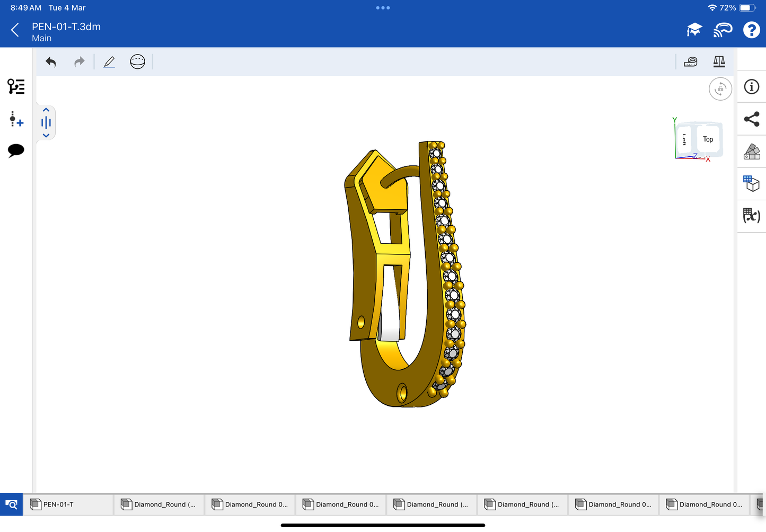Select the sketch pencil tool
766x532 pixels.
click(109, 62)
